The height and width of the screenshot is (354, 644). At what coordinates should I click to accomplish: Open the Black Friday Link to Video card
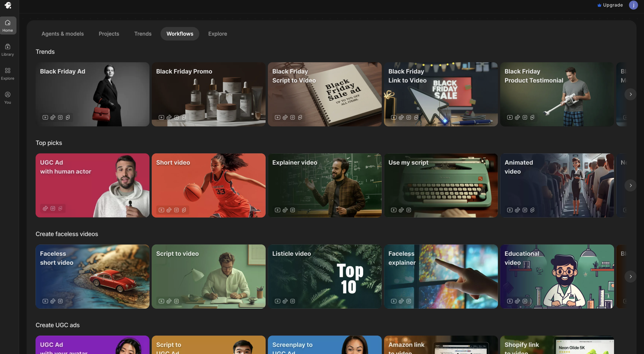441,94
